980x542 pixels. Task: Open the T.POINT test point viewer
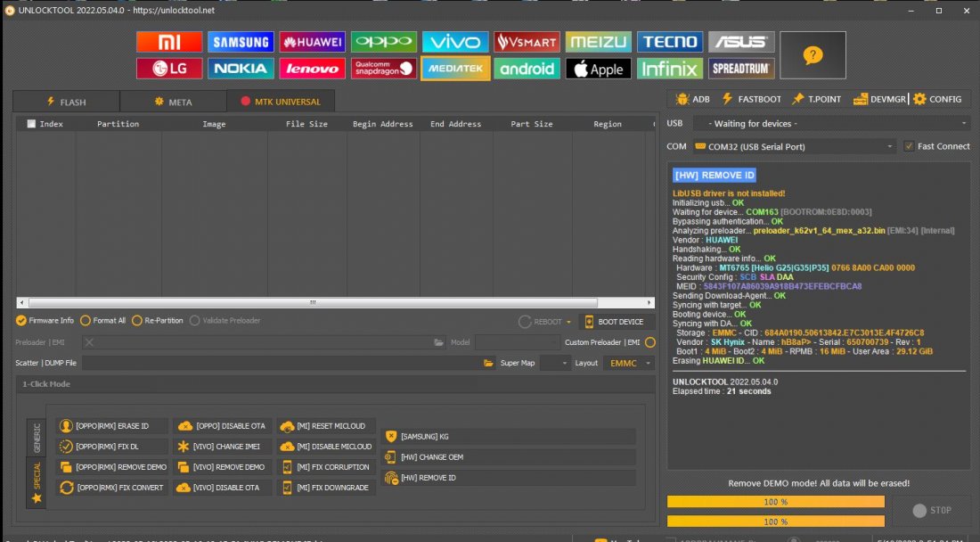(817, 99)
